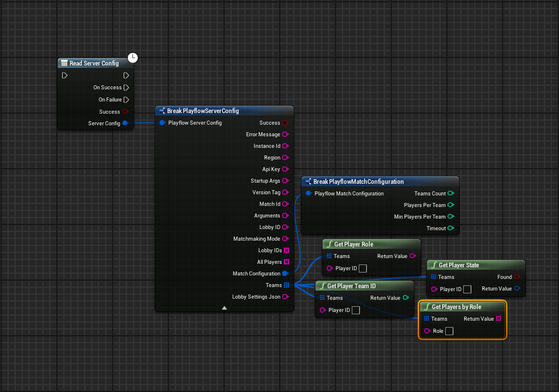559x392 pixels.
Task: Select the Break PlayflowMatchConfiguration node title
Action: click(358, 182)
